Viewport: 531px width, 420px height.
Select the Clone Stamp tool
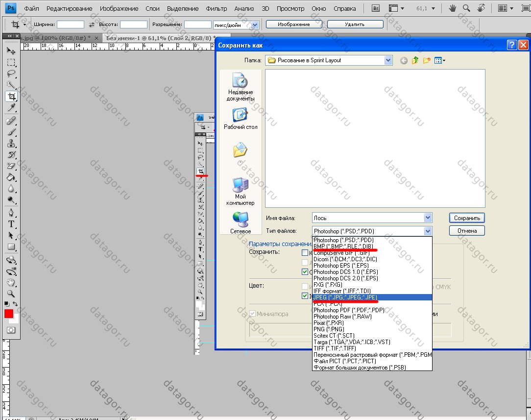pyautogui.click(x=11, y=143)
